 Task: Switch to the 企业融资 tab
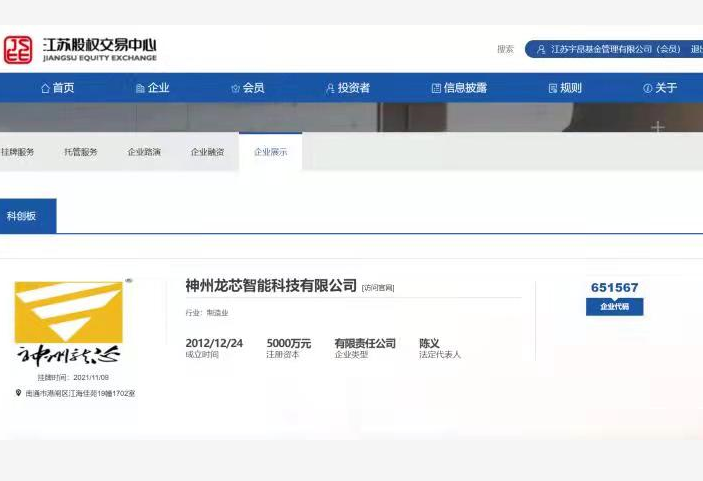(x=208, y=152)
